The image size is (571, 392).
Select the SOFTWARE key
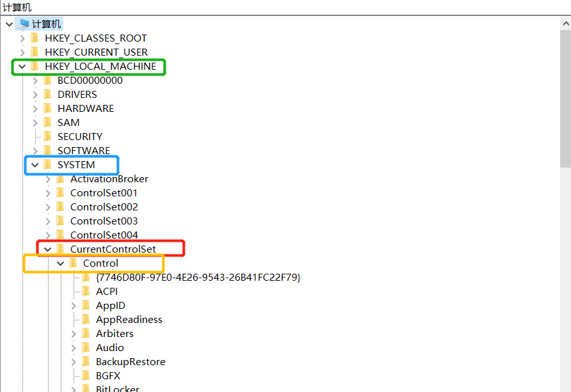(83, 151)
